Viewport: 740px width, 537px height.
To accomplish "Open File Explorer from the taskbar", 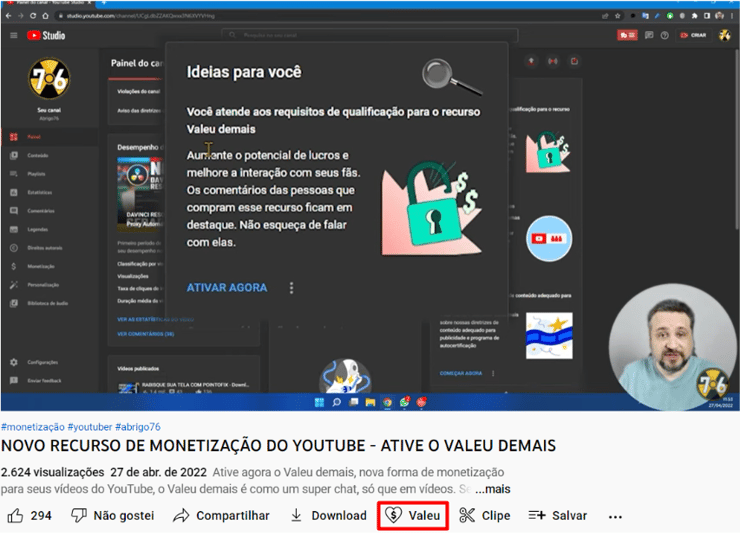I will coord(370,403).
